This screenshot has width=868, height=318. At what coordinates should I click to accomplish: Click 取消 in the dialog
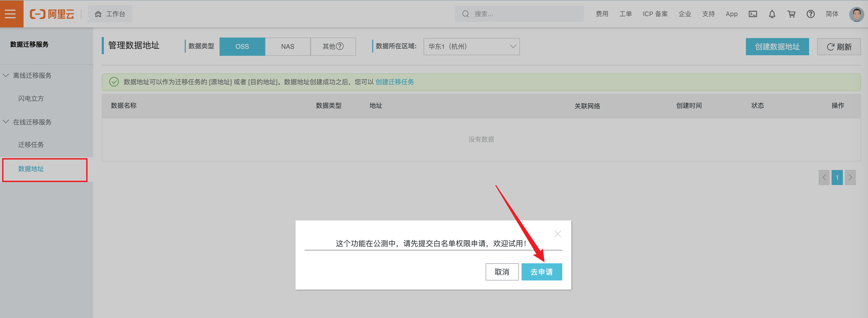pos(502,272)
